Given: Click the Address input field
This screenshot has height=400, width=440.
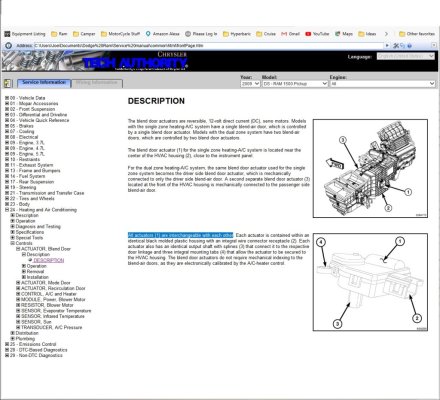Looking at the screenshot, I should tap(209, 46).
